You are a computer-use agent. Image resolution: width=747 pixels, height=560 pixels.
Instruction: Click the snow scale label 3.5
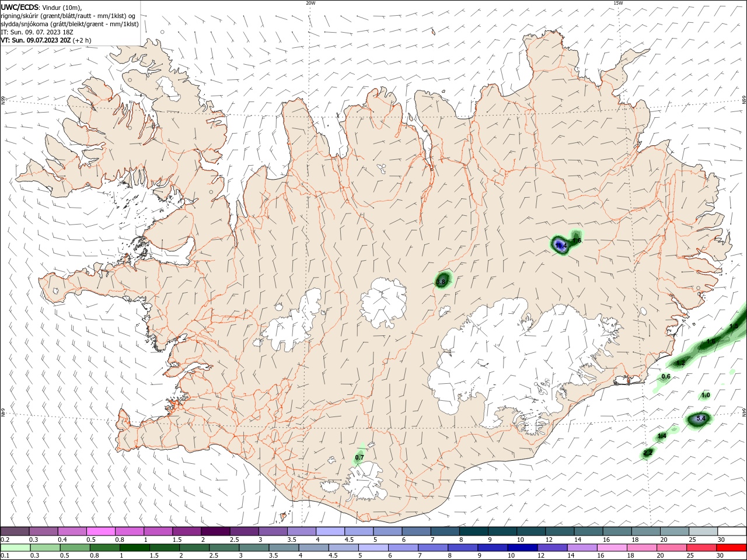click(292, 540)
